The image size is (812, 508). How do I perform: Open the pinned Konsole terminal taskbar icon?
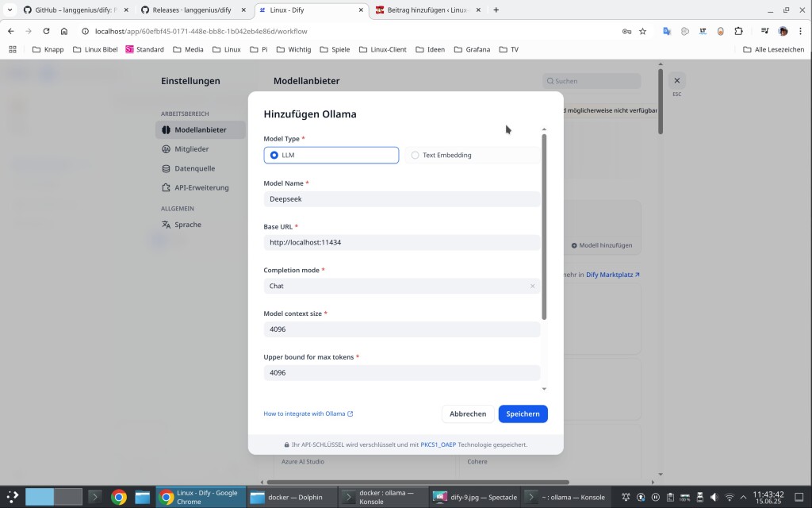tap(95, 497)
